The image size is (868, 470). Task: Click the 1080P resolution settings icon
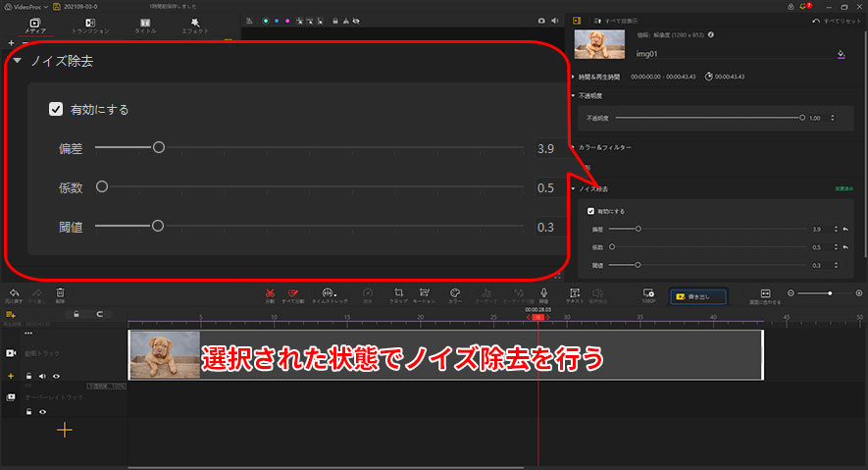click(x=648, y=292)
